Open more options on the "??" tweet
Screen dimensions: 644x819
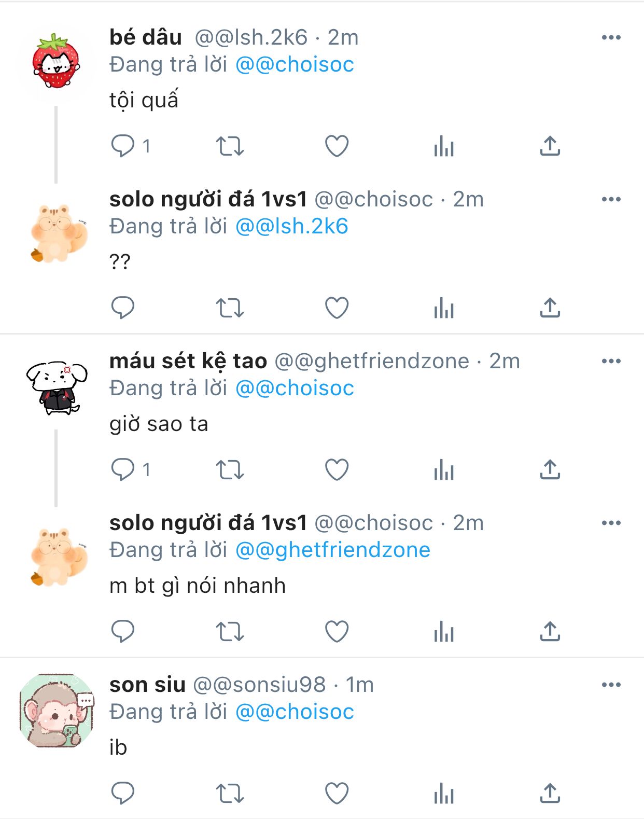click(x=611, y=199)
